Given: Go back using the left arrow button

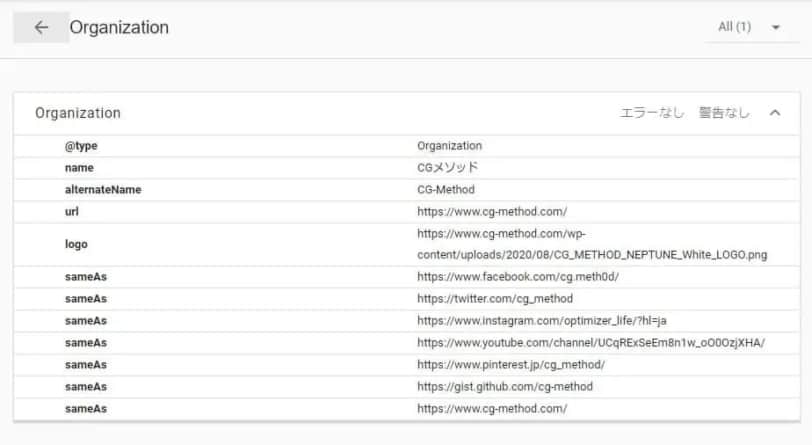Looking at the screenshot, I should point(41,27).
